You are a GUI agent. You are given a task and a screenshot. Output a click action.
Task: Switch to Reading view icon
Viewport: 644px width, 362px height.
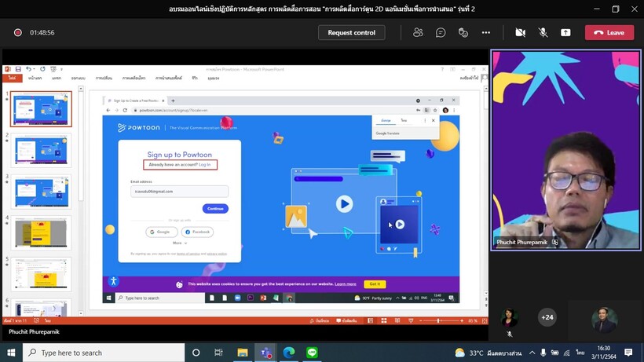[397, 320]
